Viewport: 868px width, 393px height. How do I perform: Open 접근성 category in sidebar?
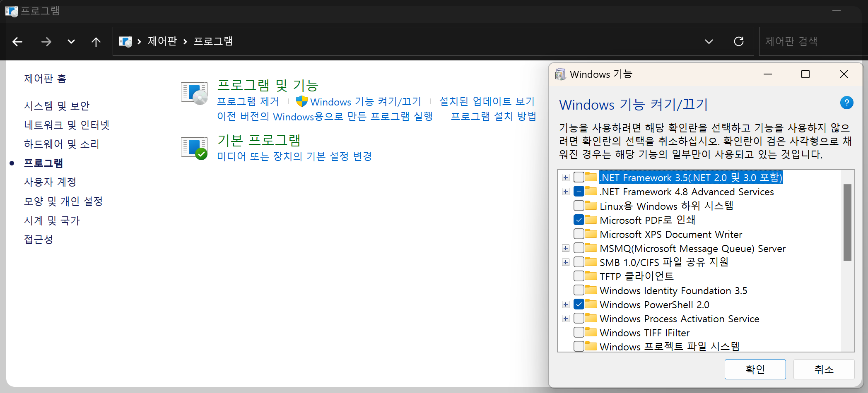(39, 240)
